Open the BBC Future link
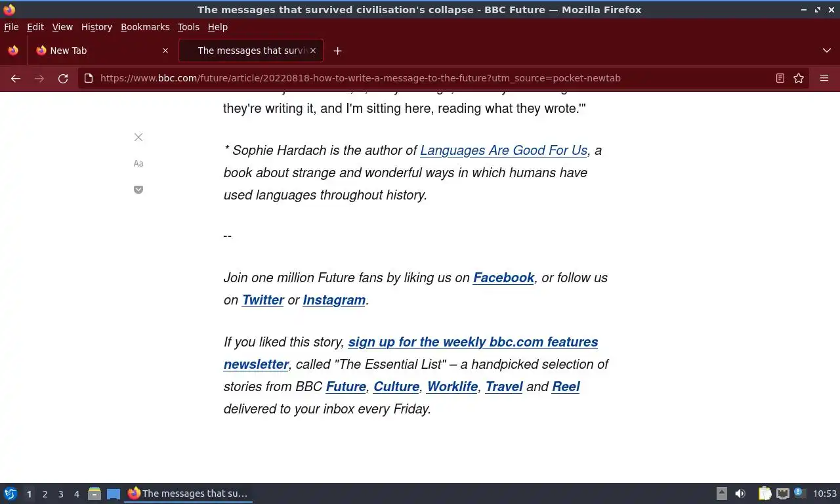The height and width of the screenshot is (504, 840). click(346, 387)
